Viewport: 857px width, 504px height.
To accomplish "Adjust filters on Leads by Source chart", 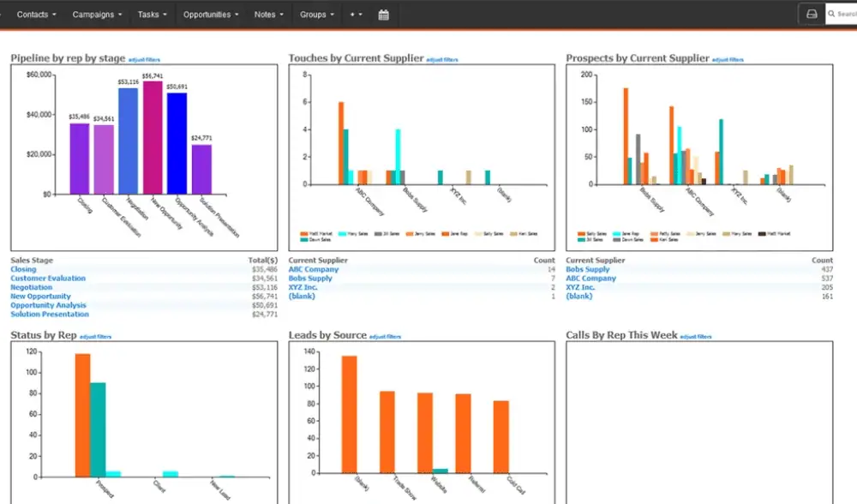I will 385,337.
